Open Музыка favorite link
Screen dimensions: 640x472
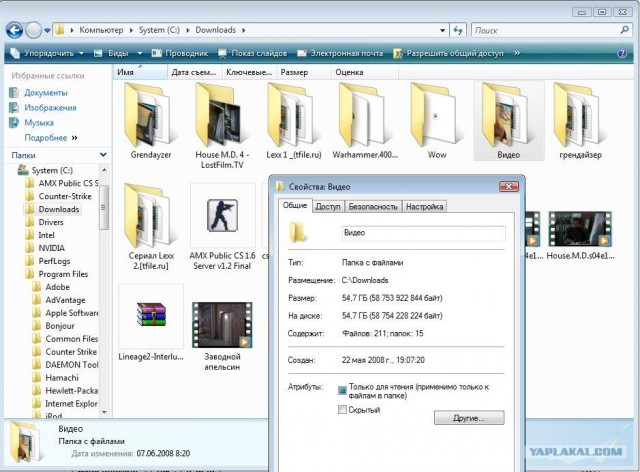pos(39,123)
